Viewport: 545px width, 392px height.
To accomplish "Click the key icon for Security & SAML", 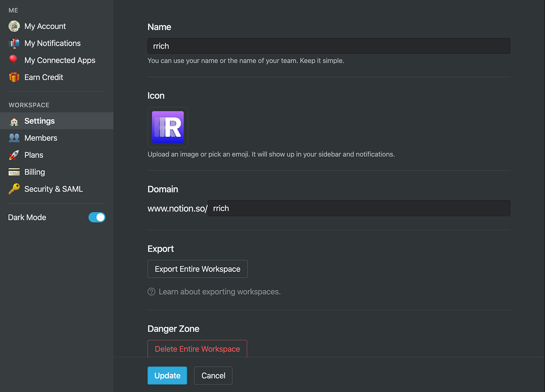I will pyautogui.click(x=14, y=189).
